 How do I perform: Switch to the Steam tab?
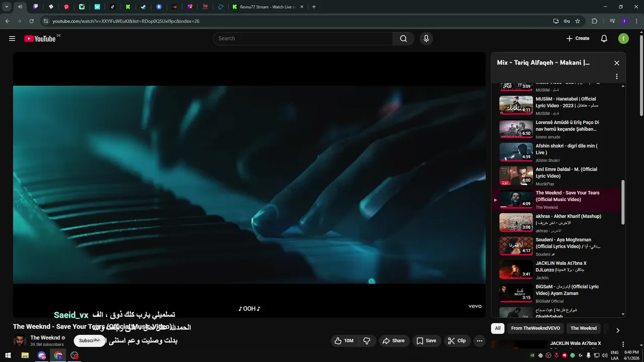pos(143,7)
